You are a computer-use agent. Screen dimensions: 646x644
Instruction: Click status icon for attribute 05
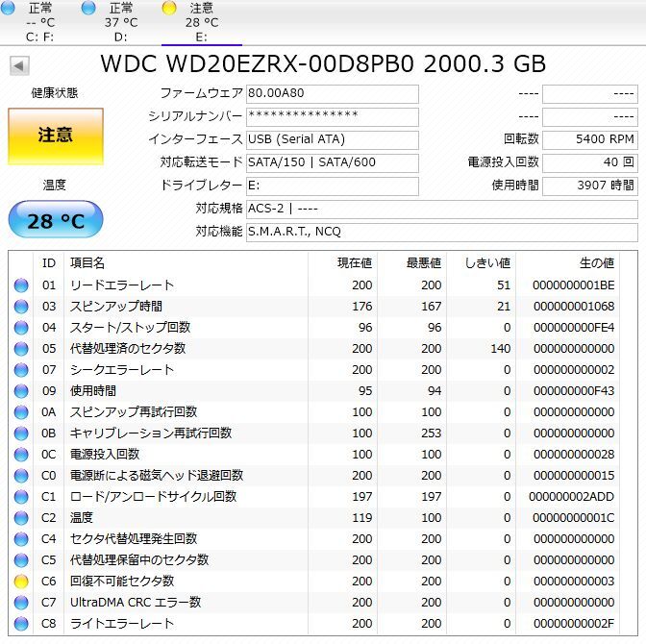21,349
